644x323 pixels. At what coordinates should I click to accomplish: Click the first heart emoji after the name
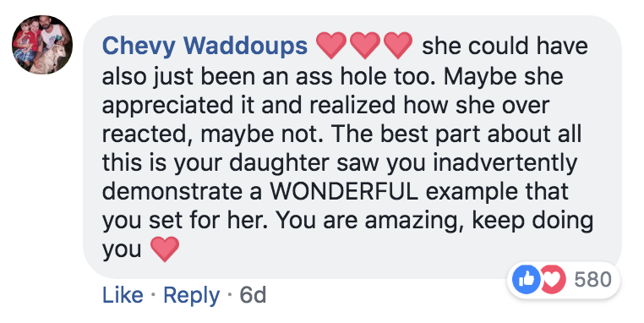(x=332, y=45)
